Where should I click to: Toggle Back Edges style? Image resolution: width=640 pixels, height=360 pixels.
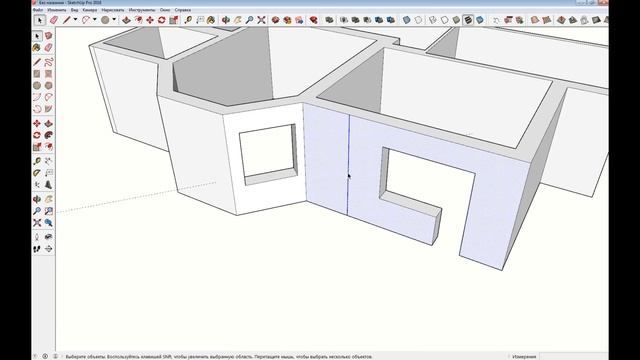point(419,20)
